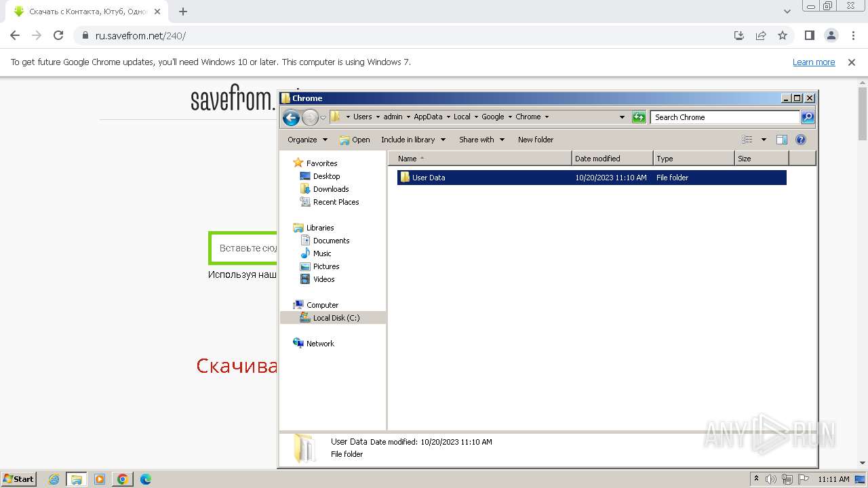Click the Windows Start button
Screen dimensions: 868x488
tap(19, 479)
